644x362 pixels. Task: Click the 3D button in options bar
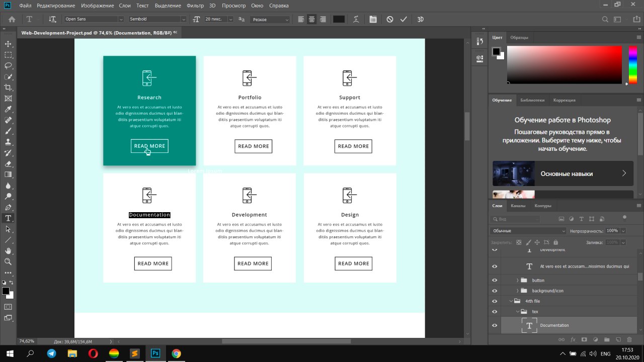421,19
